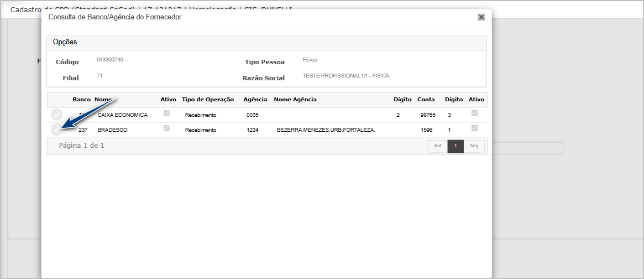Click the CAIXA ECONOMICA bank name cell
Image resolution: width=644 pixels, height=279 pixels.
coord(122,115)
